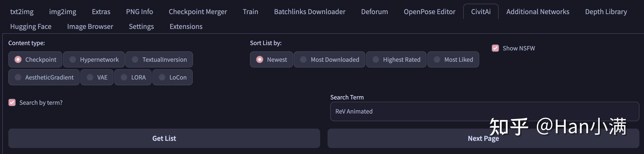Switch to the Image Browser tab
The image size is (644, 154).
click(90, 26)
